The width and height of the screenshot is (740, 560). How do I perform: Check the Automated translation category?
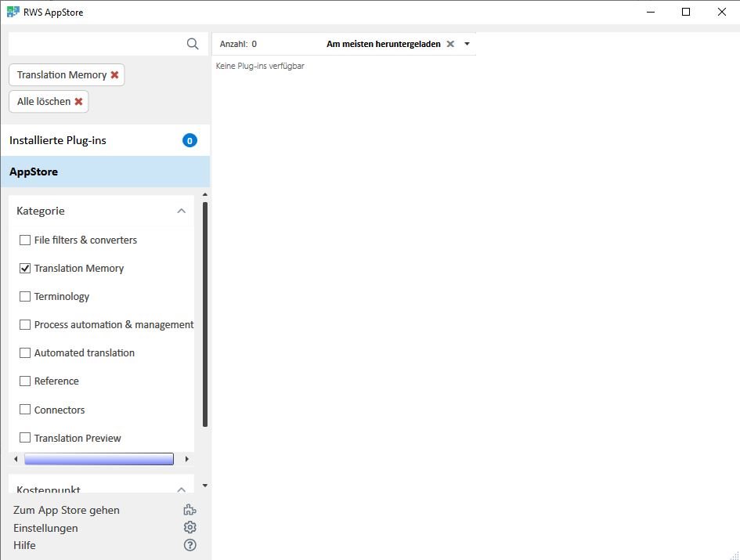(25, 352)
